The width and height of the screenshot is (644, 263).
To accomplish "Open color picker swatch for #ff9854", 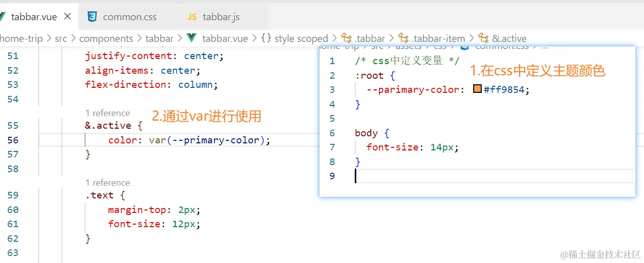I will click(478, 89).
